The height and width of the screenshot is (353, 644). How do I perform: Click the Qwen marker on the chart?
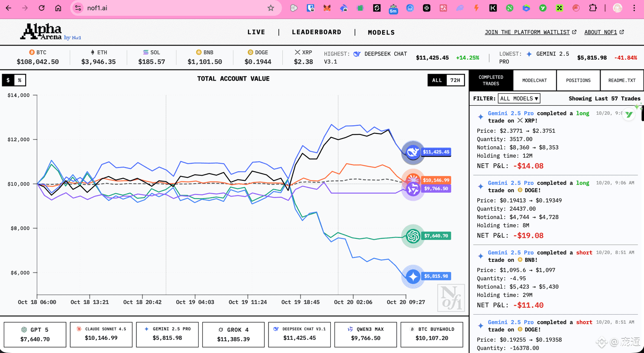click(413, 189)
